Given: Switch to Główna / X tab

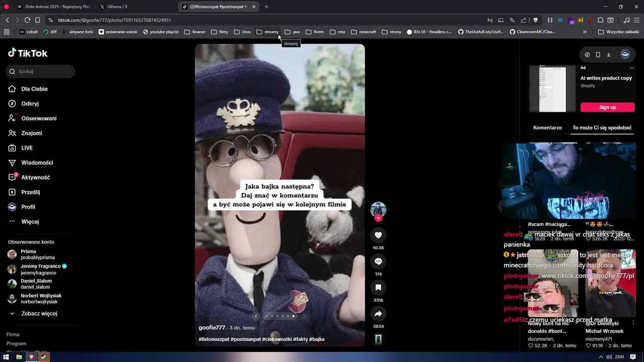Looking at the screenshot, I should click(117, 7).
